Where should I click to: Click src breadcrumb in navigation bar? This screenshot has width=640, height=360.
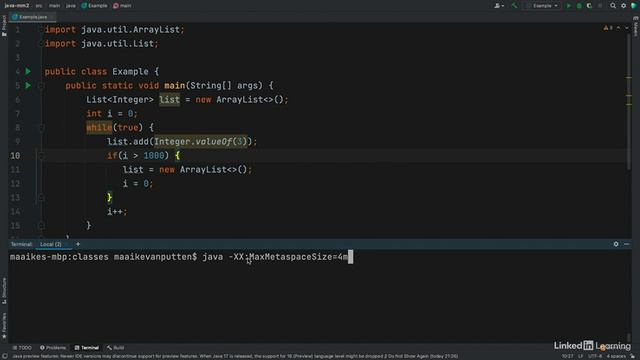[x=39, y=6]
